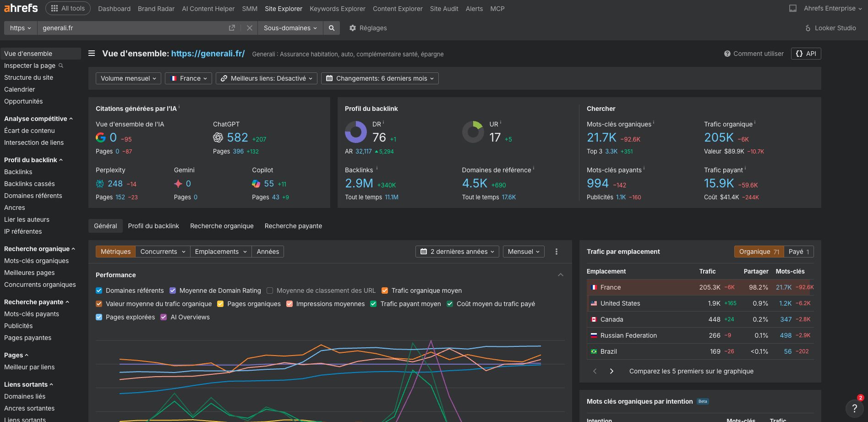
Task: Click the ChatGPT icon in AI citations panel
Action: pyautogui.click(x=218, y=137)
